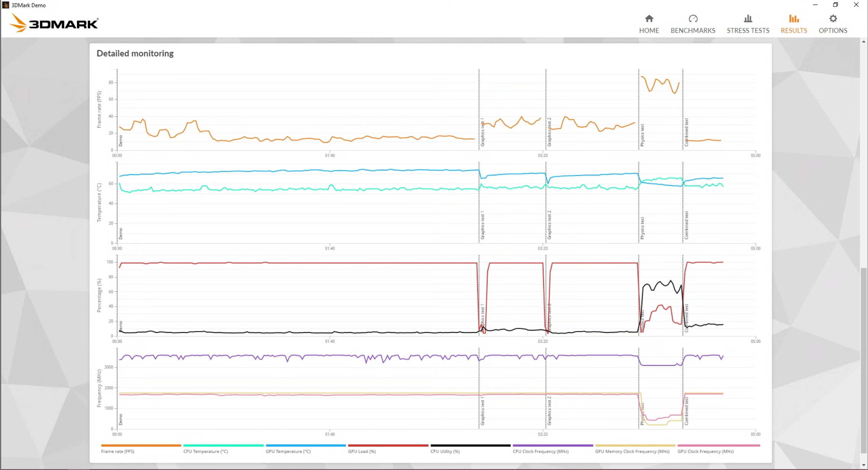This screenshot has height=470, width=868.
Task: Click the scrollbar up arrow
Action: point(863,41)
